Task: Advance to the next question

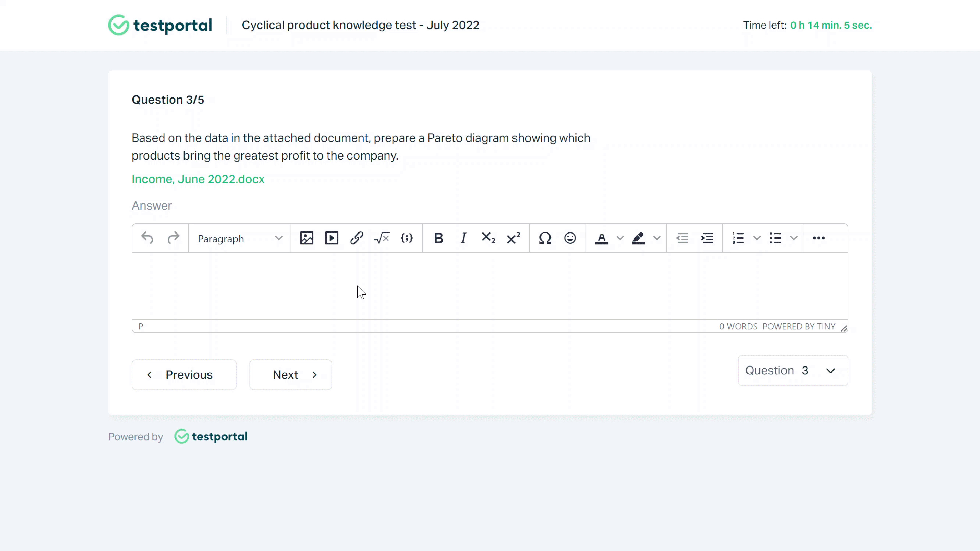Action: 291,374
